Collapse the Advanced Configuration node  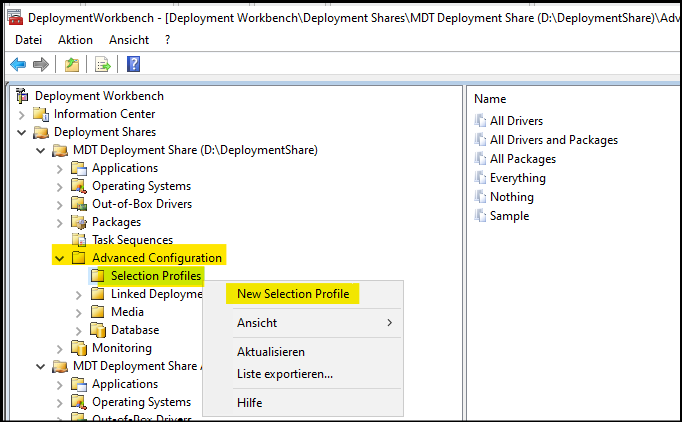(60, 258)
